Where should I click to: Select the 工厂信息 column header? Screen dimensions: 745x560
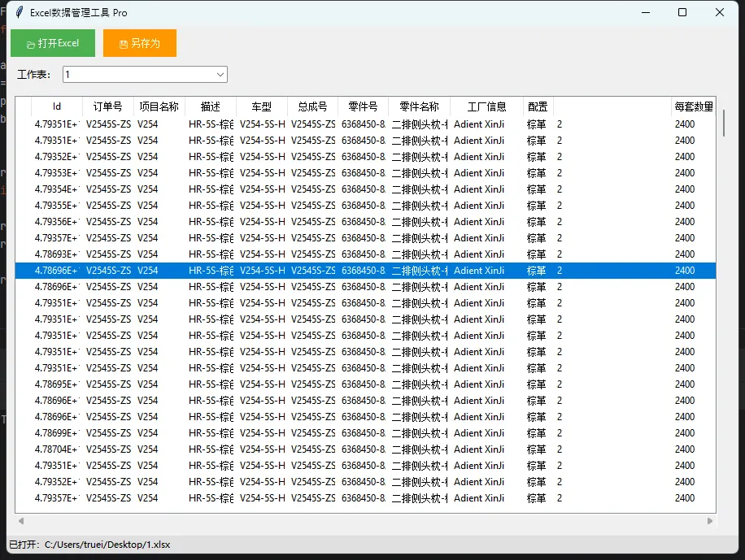coord(486,106)
